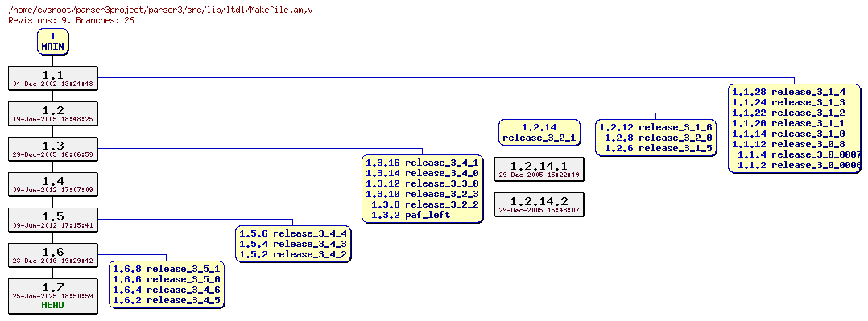Click branch tag 1.5.2 release_3_4_2
The height and width of the screenshot is (321, 868).
[293, 254]
